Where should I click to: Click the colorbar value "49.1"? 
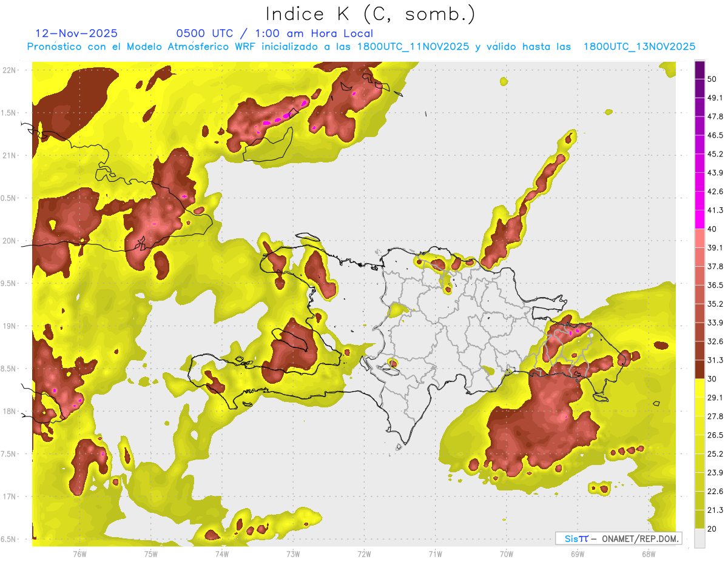point(715,98)
